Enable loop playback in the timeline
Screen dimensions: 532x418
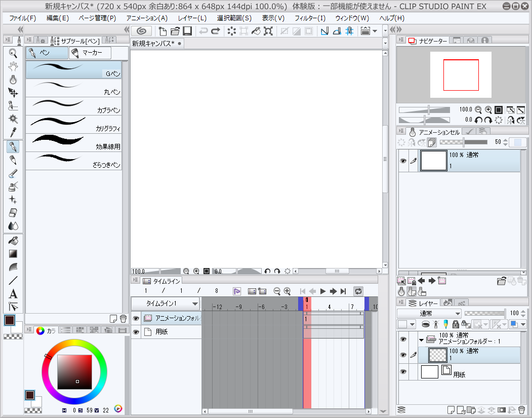358,291
